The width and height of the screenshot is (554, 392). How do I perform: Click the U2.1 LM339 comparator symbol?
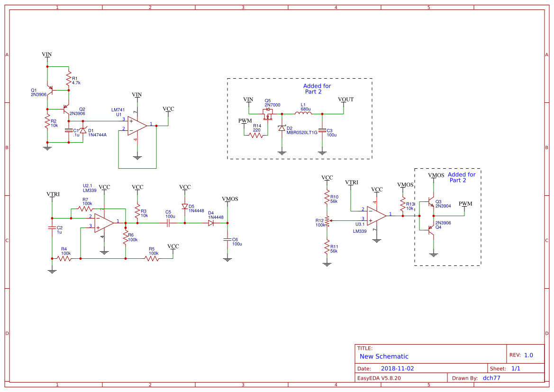point(103,223)
